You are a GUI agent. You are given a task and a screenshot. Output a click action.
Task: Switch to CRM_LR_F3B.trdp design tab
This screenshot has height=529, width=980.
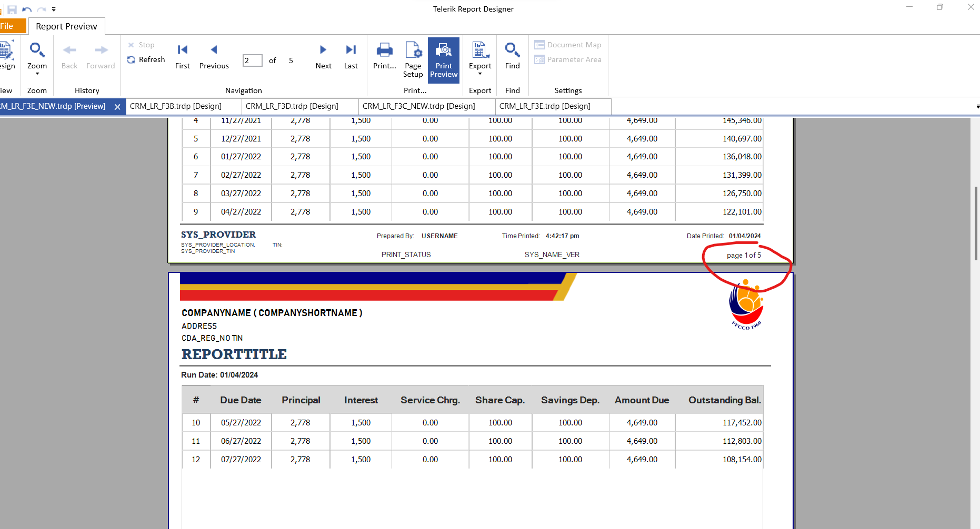tap(176, 106)
